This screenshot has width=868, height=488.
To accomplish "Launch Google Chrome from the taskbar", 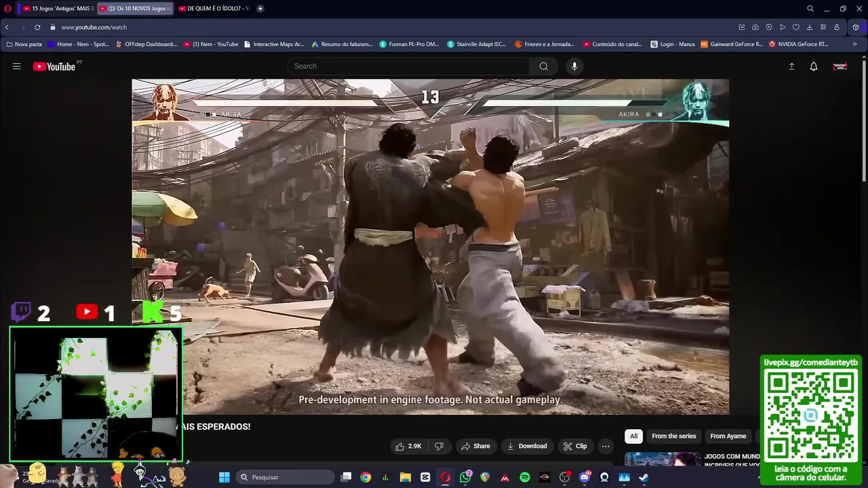I will [366, 477].
